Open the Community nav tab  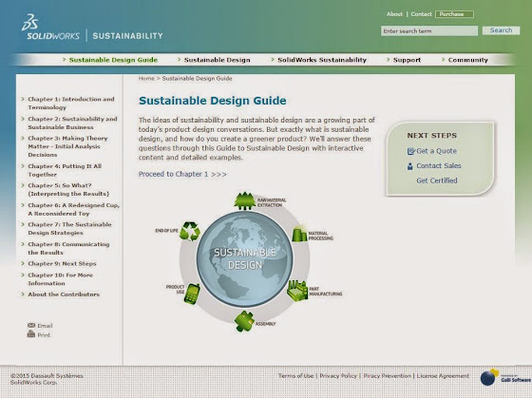[x=467, y=60]
